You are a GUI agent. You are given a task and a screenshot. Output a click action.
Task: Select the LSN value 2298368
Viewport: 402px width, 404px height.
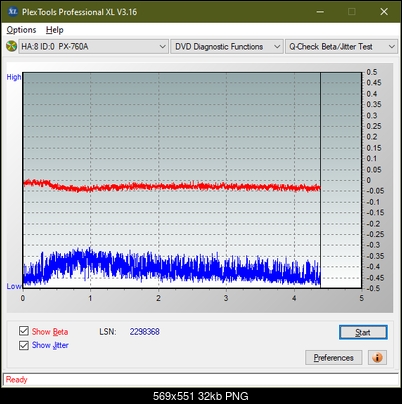[x=145, y=332]
